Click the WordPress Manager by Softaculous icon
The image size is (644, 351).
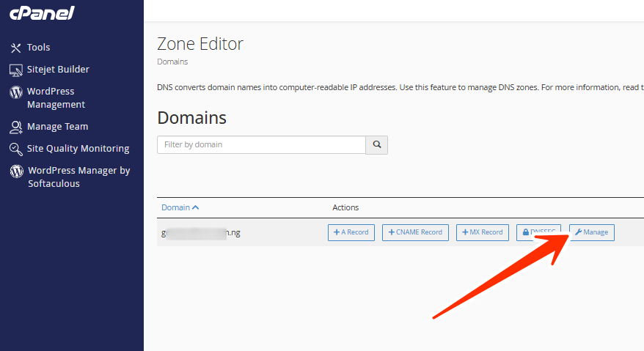16,171
